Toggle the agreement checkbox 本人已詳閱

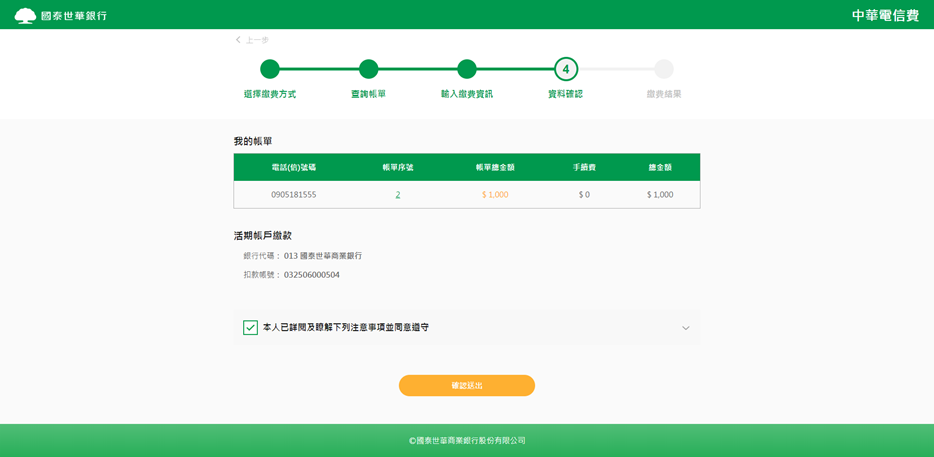250,327
